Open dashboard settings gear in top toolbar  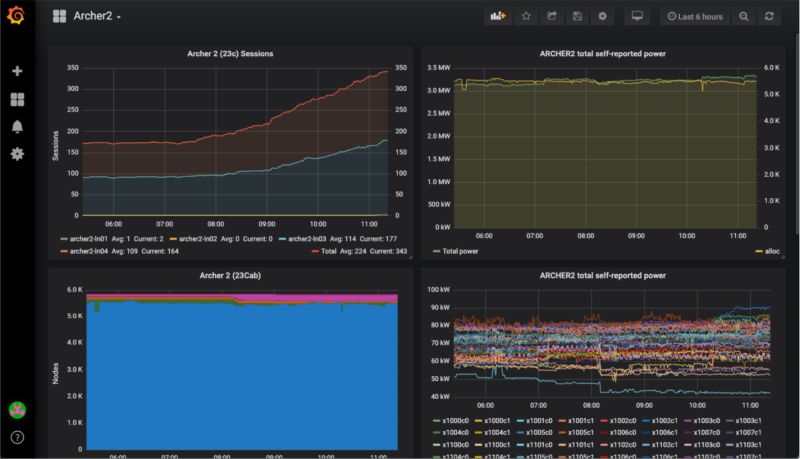[603, 16]
